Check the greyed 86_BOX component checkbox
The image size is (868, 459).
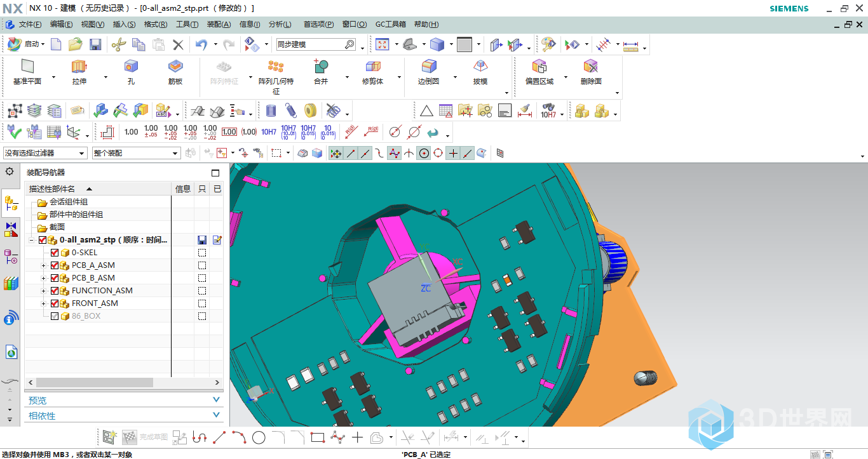(x=55, y=316)
